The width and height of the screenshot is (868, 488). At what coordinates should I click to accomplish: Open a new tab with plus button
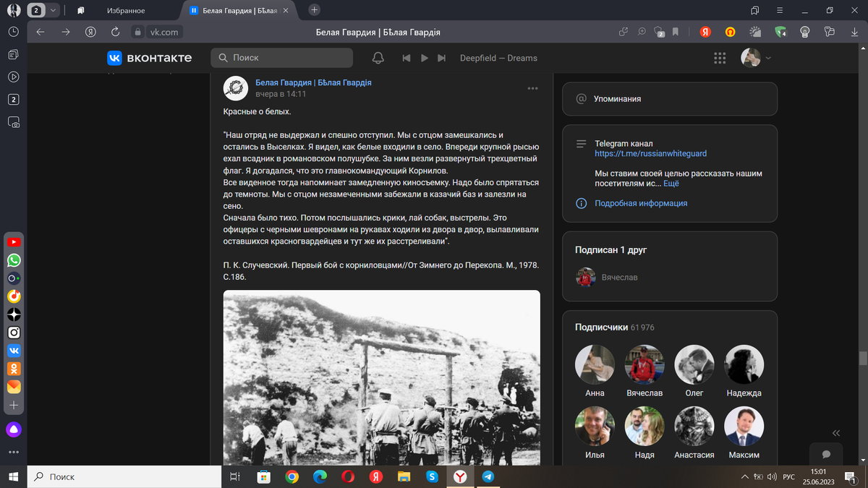point(314,10)
